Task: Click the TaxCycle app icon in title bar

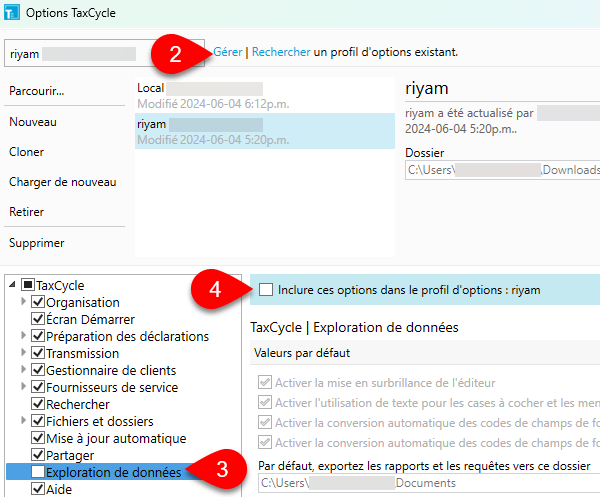Action: [x=11, y=12]
